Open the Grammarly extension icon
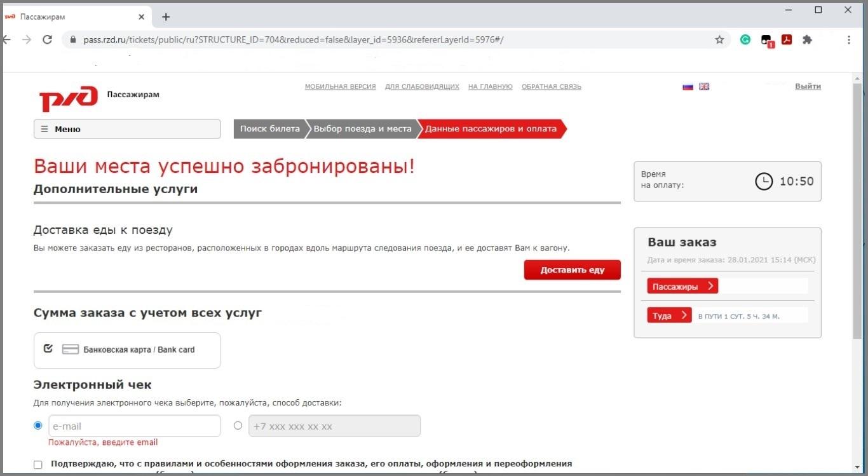The height and width of the screenshot is (476, 868). click(745, 40)
